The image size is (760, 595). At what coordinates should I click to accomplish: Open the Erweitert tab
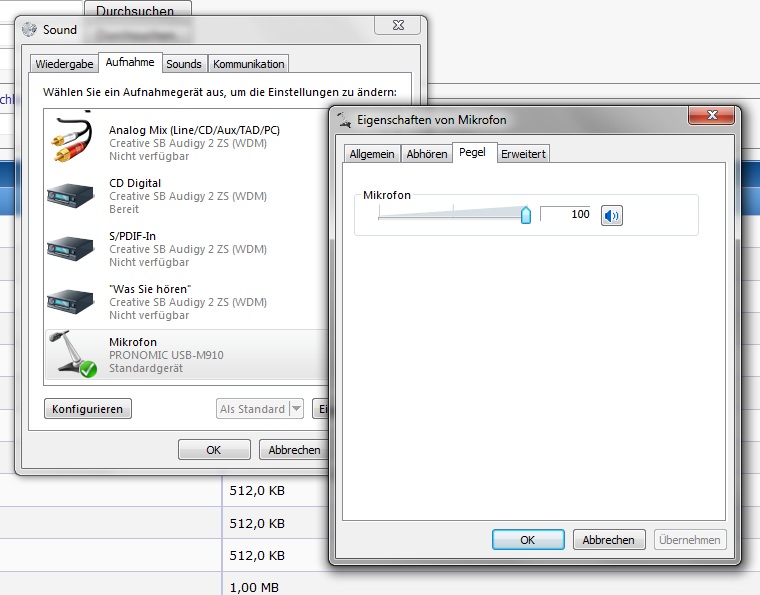point(523,154)
